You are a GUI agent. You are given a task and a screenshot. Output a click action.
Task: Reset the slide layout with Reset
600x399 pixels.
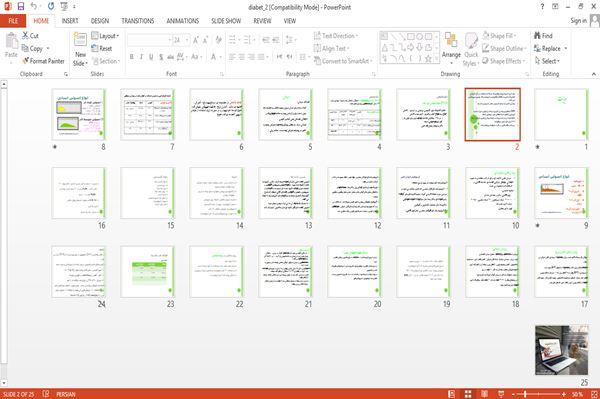pos(102,49)
